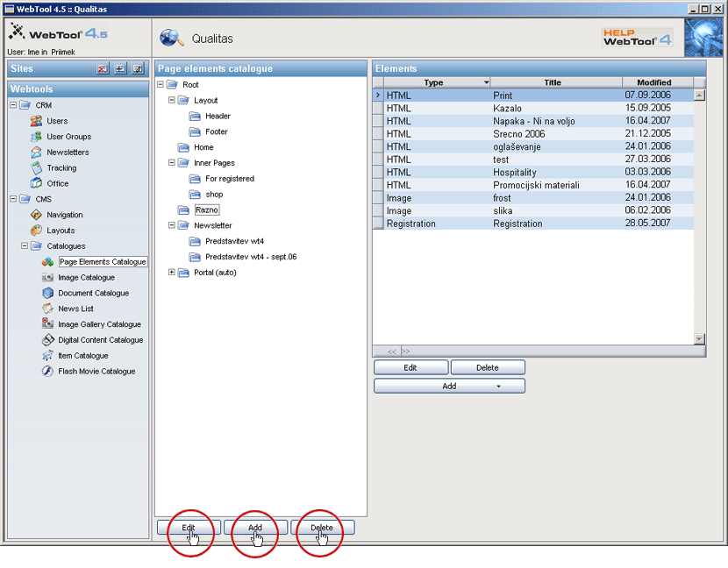This screenshot has width=728, height=568.
Task: Open the Flash Movie Catalogue icon
Action: (x=48, y=372)
